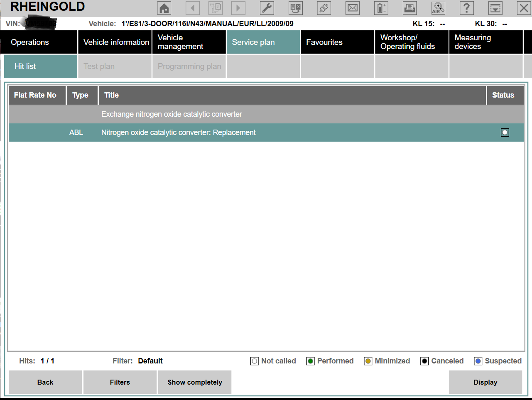Screen dimensions: 532x400
Task: Click the Not called status indicator
Action: [x=255, y=361]
